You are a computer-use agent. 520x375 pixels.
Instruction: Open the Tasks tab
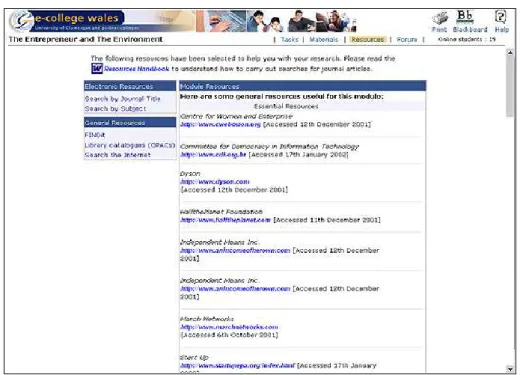click(289, 39)
